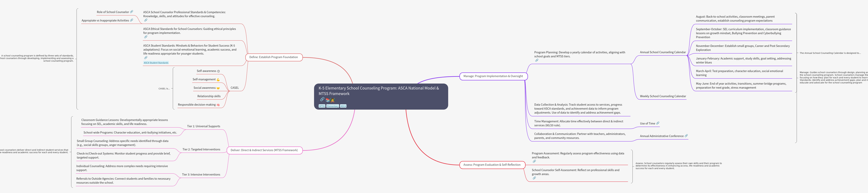This screenshot has width=868, height=193.
Task: Open link icon beside Appropiate vs Inappropriate Activities
Action: tap(131, 20)
